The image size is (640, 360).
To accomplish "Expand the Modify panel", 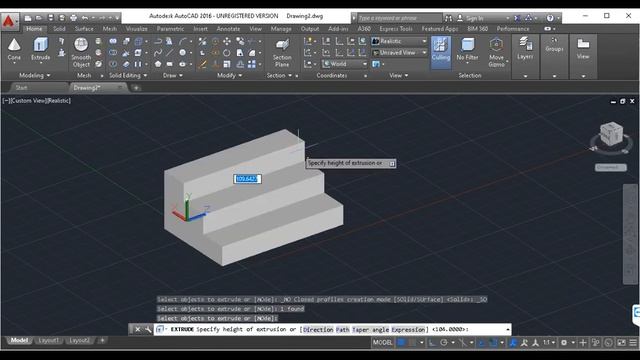I will click(x=229, y=76).
